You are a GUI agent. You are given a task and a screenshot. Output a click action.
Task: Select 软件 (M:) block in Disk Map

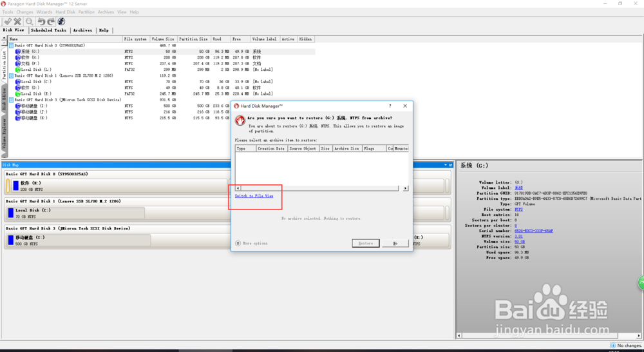coord(119,186)
